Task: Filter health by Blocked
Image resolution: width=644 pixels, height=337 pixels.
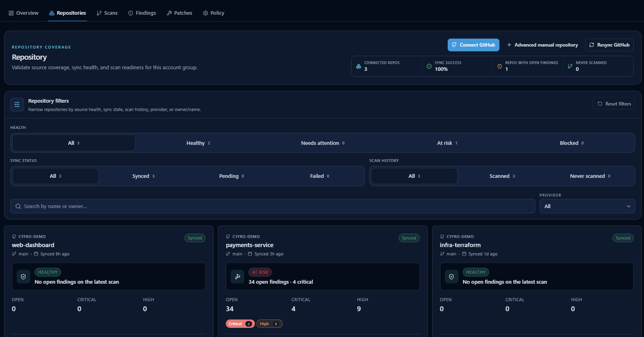Action: (x=572, y=143)
